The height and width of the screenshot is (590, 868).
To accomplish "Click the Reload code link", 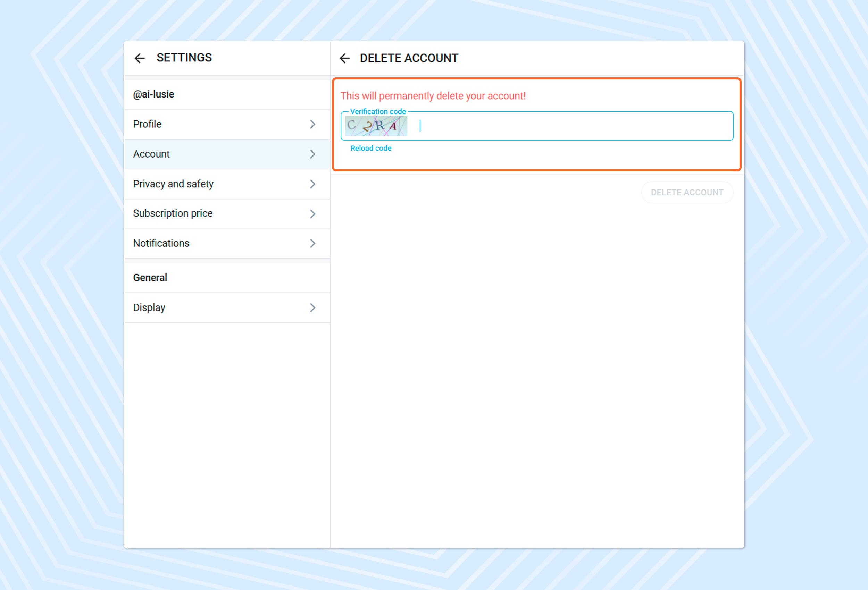I will (x=370, y=148).
